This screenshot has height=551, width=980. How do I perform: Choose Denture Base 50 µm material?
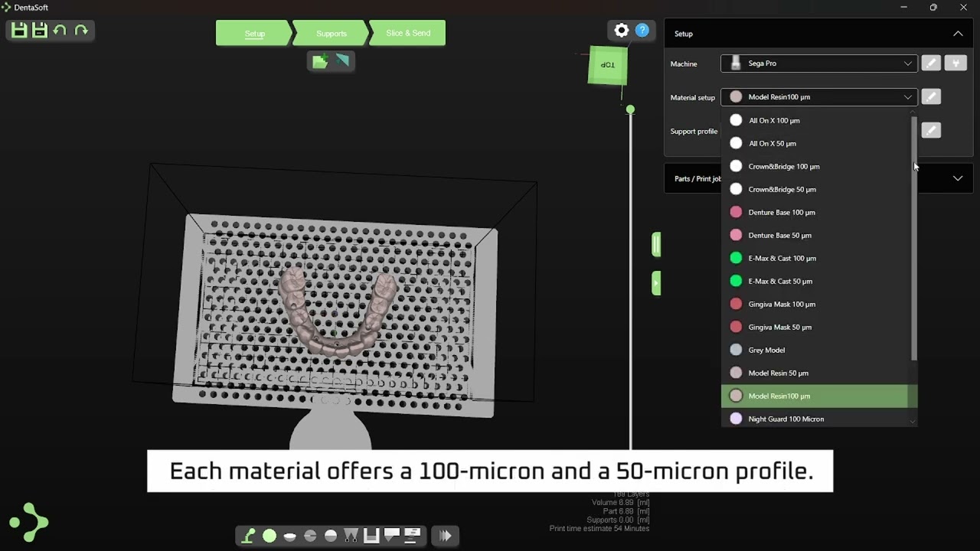815,235
